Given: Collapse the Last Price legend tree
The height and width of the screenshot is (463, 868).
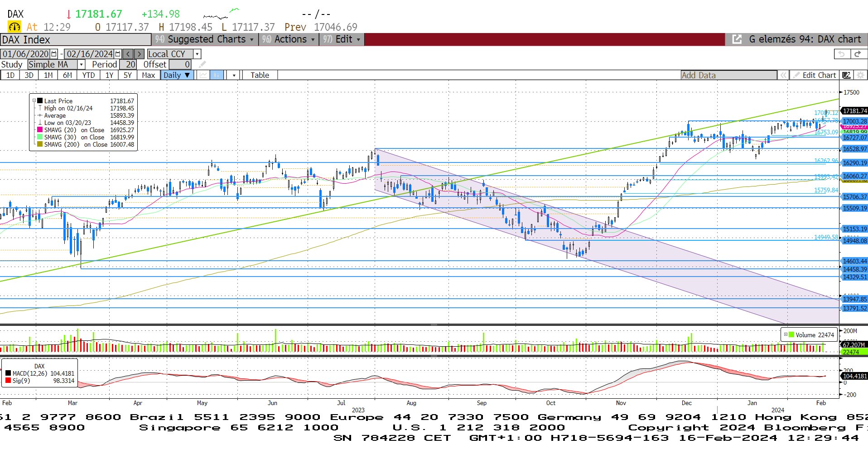Looking at the screenshot, I should [x=34, y=101].
